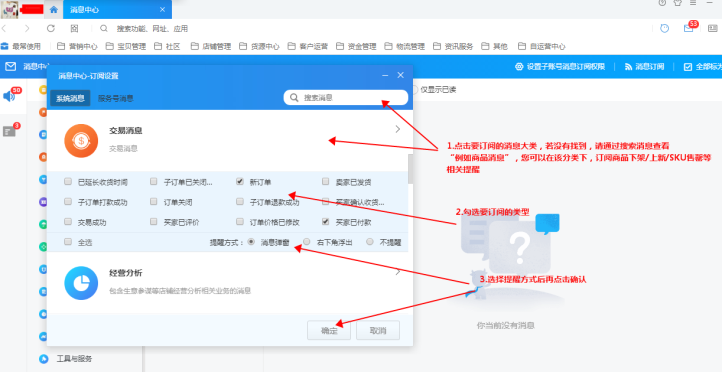The image size is (722, 372).
Task: Expand the 经营分析 chevron
Action: coord(398,272)
